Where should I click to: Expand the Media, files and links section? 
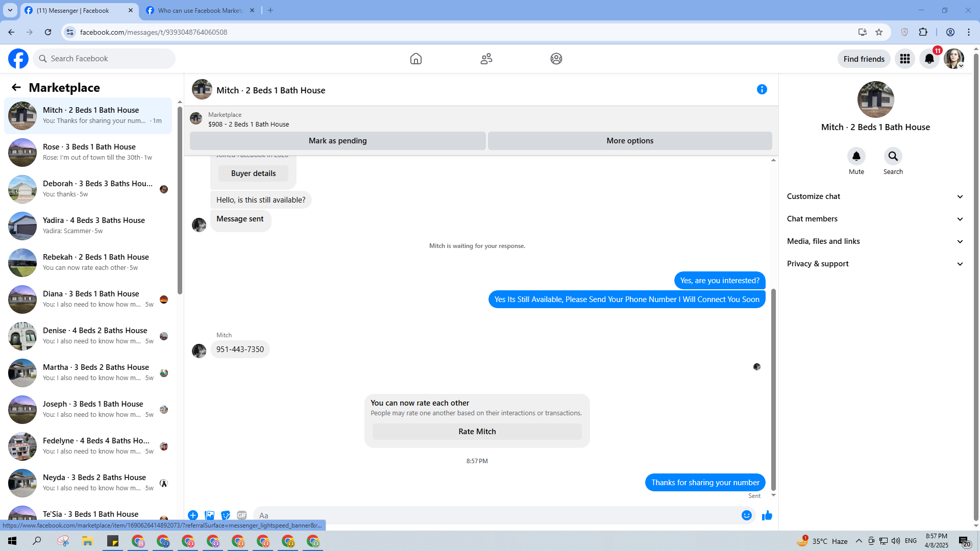875,241
